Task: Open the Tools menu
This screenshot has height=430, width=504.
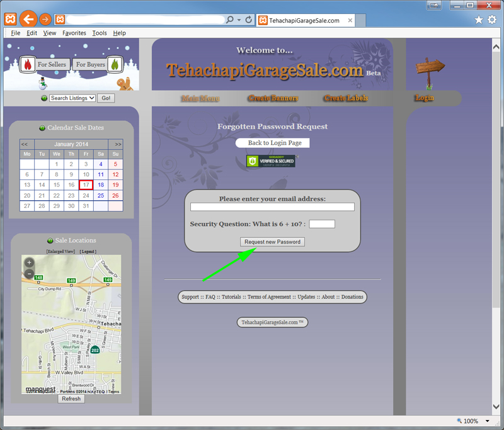Action: point(100,33)
